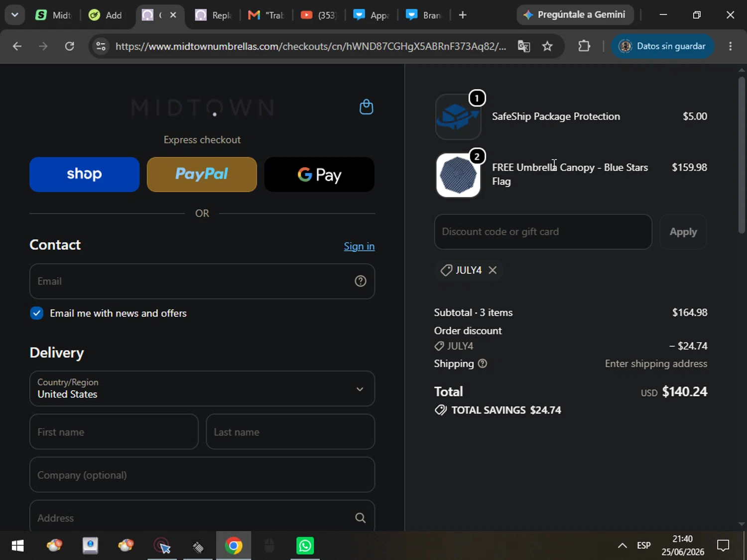The width and height of the screenshot is (747, 560).
Task: Open Windows Start menu
Action: 17,546
